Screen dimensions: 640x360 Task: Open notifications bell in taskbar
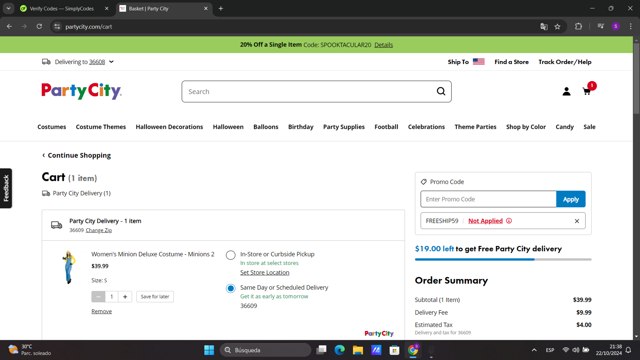629,350
